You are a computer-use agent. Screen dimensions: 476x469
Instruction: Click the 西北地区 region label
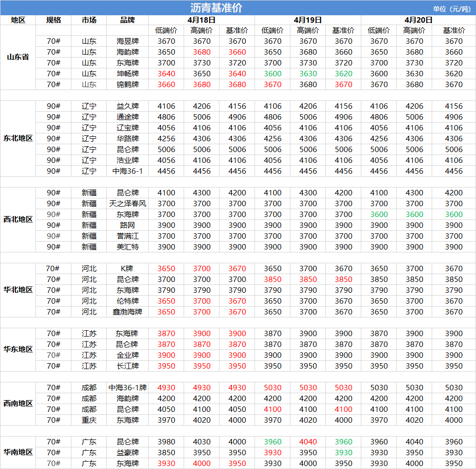(18, 219)
